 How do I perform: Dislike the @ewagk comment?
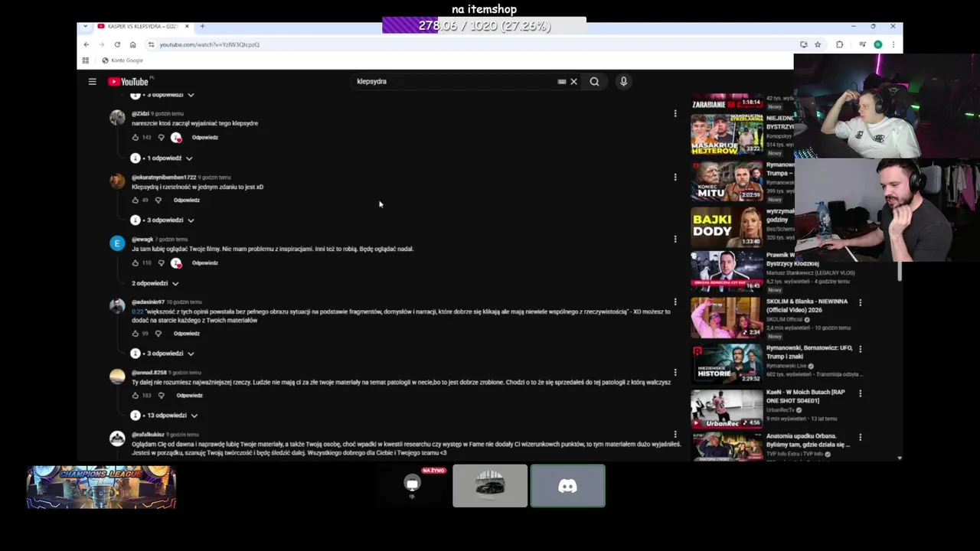(x=161, y=263)
